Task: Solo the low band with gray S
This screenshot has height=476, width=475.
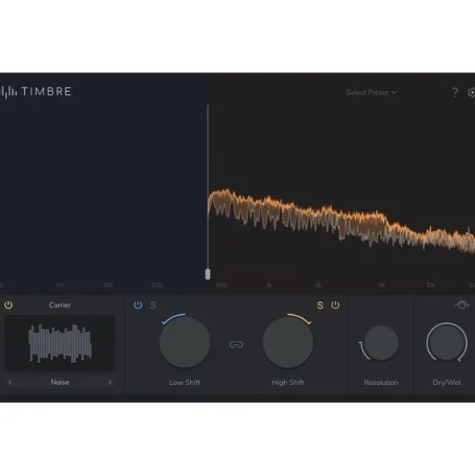Action: pos(153,305)
